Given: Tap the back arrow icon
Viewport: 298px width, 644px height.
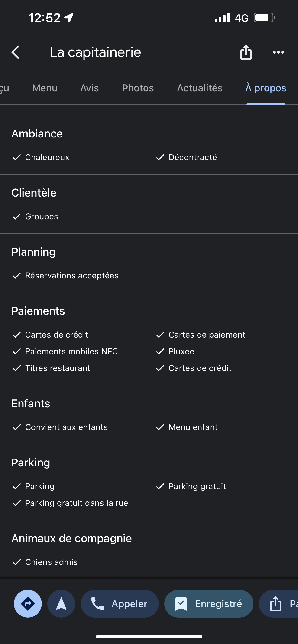Looking at the screenshot, I should point(16,52).
